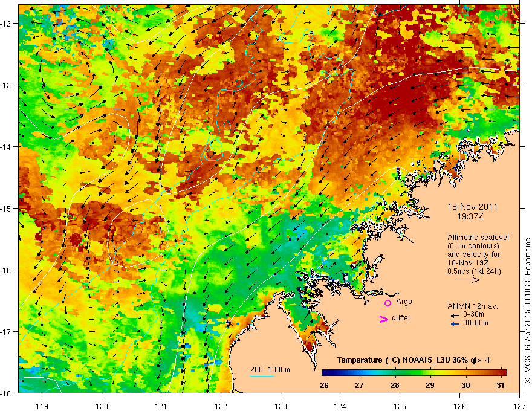Click the color bar label 29
532x411 pixels.
[430, 385]
